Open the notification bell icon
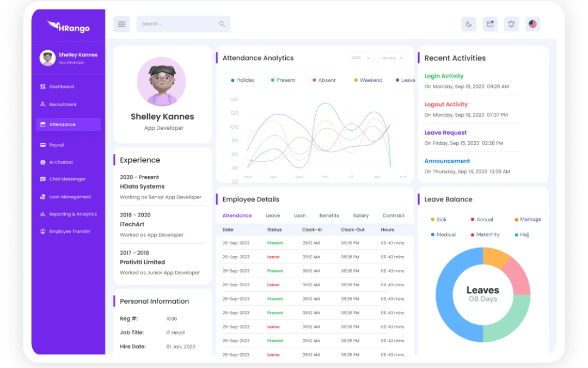 511,24
